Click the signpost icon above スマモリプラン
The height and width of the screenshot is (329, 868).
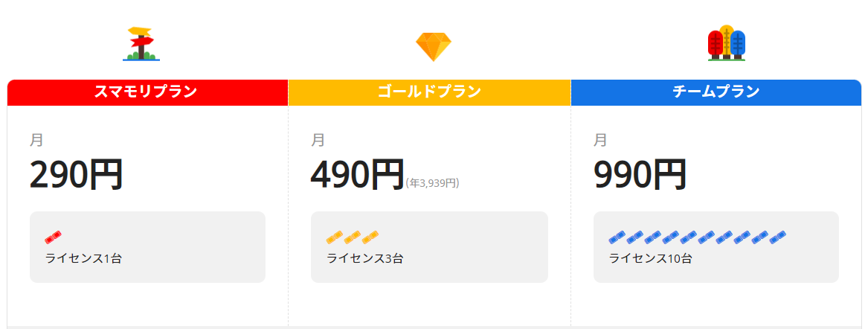coord(141,44)
